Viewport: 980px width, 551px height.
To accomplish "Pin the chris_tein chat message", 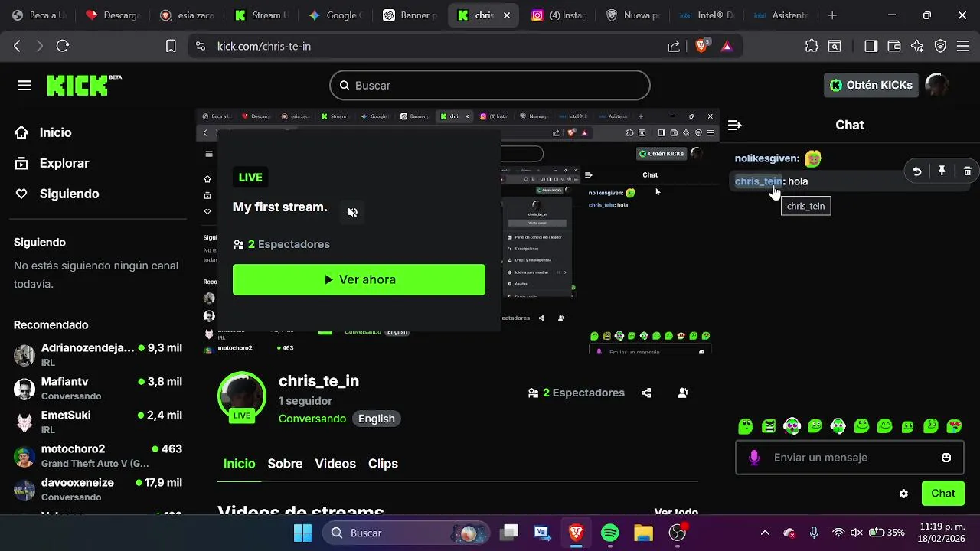I will coord(942,171).
